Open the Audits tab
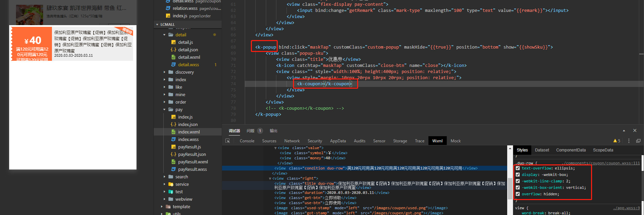The image size is (644, 215). (360, 141)
